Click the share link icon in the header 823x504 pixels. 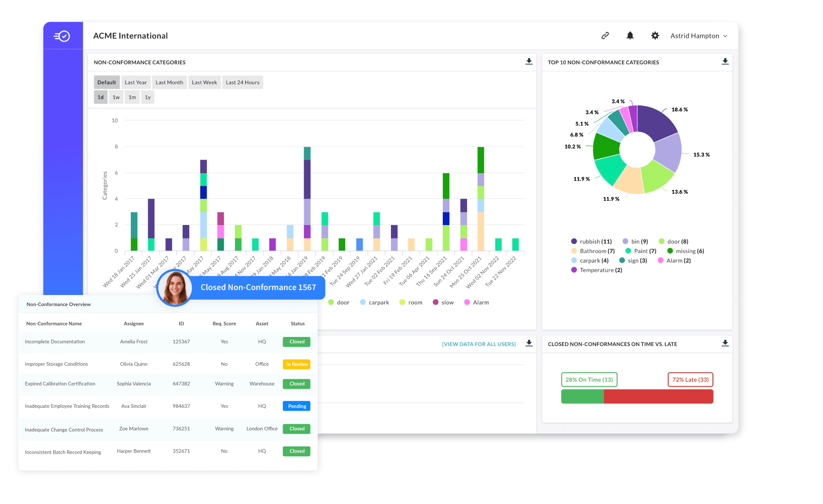[605, 35]
